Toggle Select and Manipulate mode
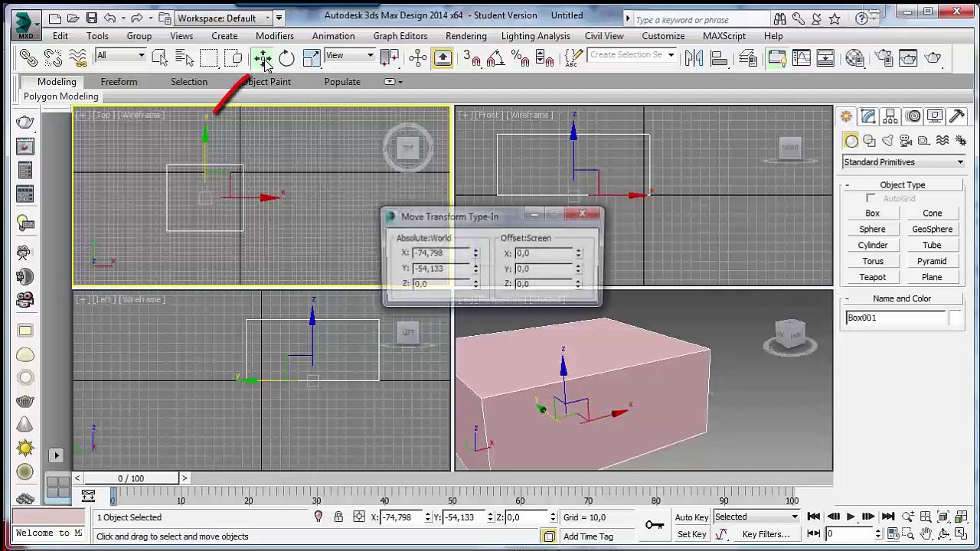The width and height of the screenshot is (980, 551). (418, 57)
